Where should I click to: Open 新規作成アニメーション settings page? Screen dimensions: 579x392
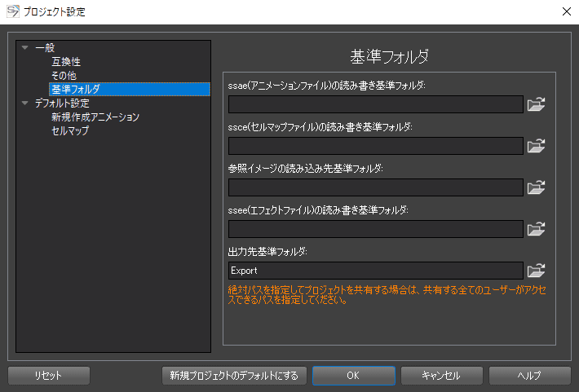point(95,117)
